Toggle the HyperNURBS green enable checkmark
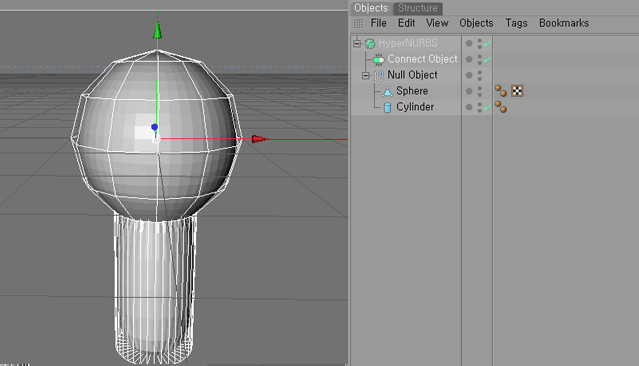The width and height of the screenshot is (639, 366). 487,43
